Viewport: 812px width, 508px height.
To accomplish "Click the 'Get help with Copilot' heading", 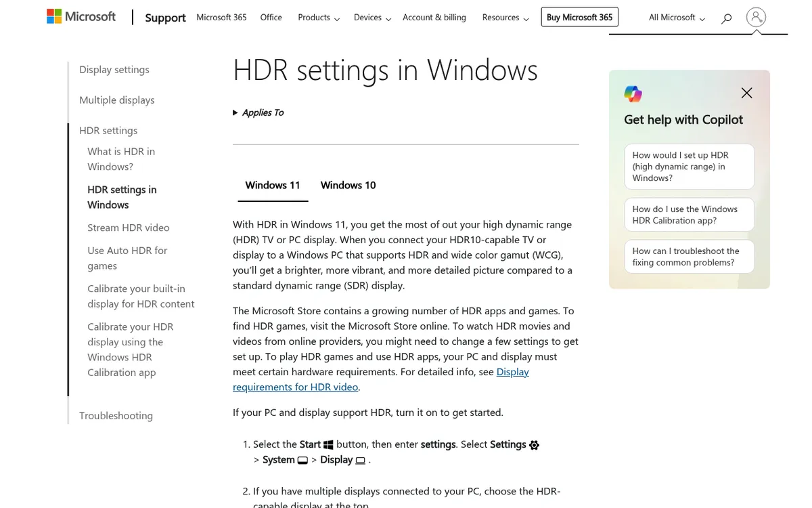I will 683,120.
